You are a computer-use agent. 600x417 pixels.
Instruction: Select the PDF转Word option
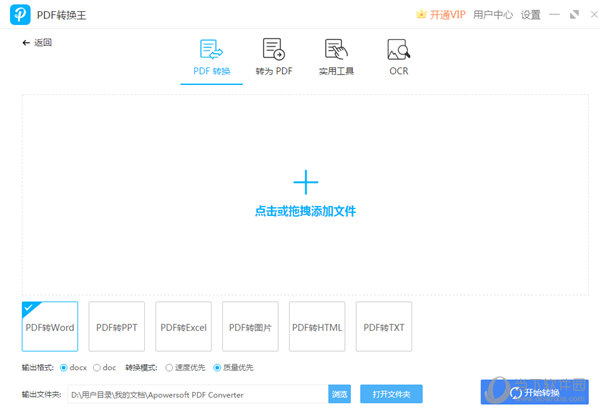click(x=50, y=326)
